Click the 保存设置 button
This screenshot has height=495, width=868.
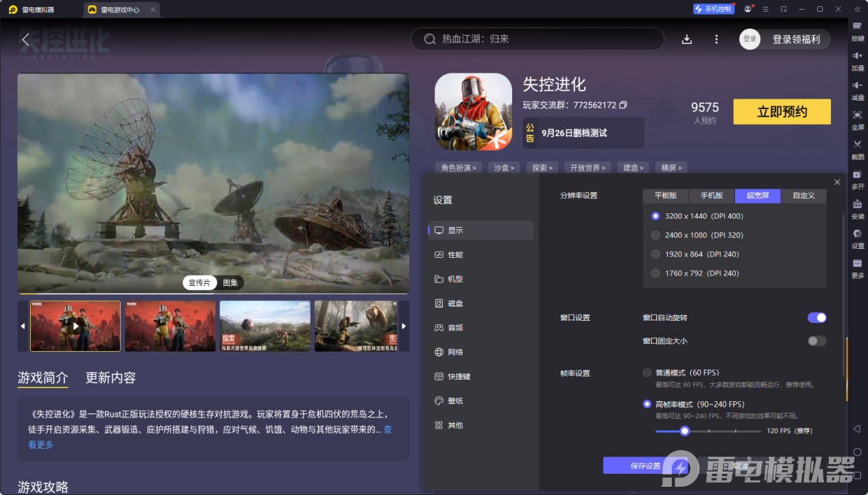point(644,466)
